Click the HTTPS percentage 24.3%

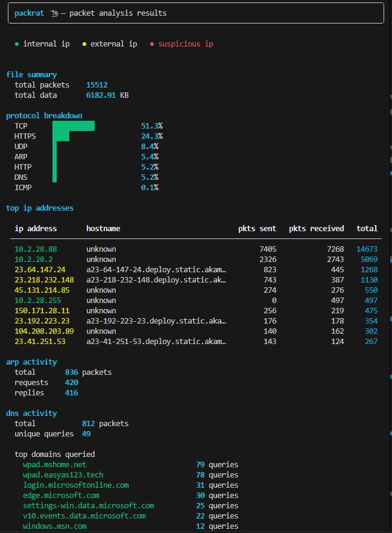point(152,136)
